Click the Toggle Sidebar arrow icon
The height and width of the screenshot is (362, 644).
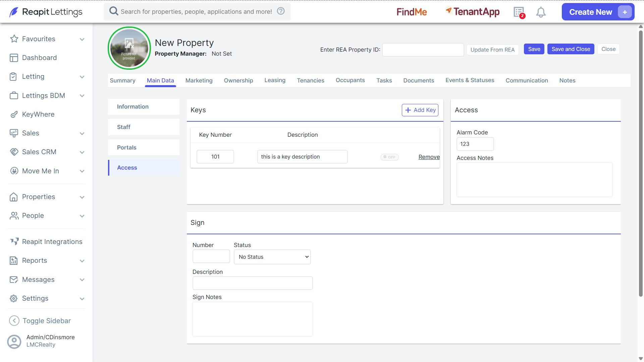pos(14,321)
